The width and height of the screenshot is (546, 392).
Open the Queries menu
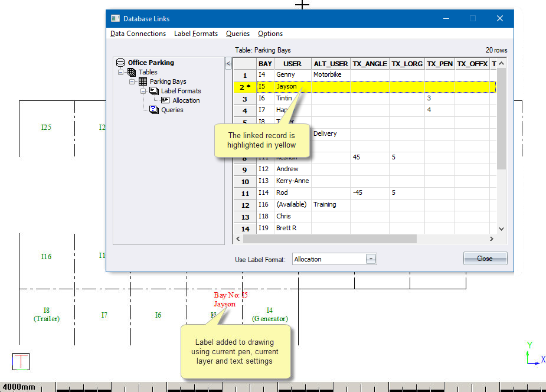pyautogui.click(x=237, y=34)
